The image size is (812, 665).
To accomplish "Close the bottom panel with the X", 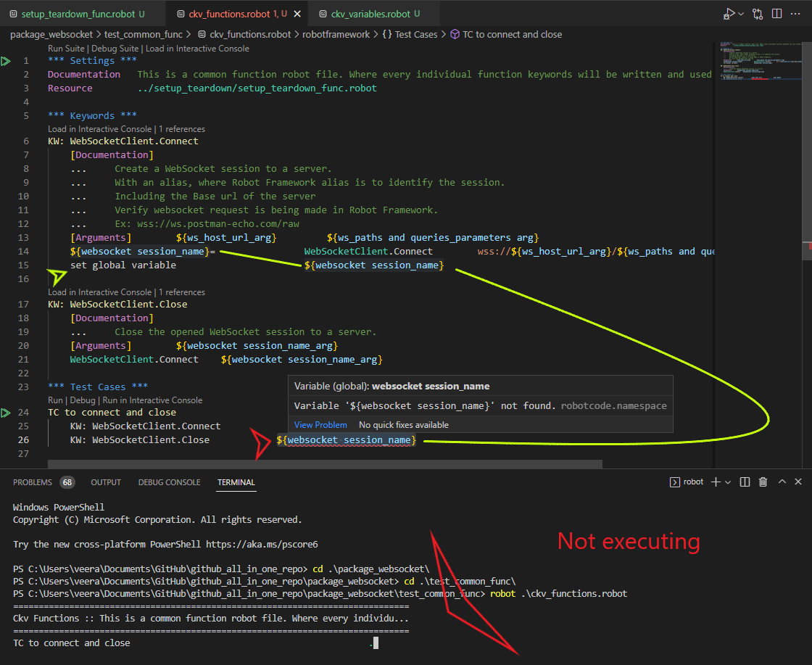I will pos(798,481).
